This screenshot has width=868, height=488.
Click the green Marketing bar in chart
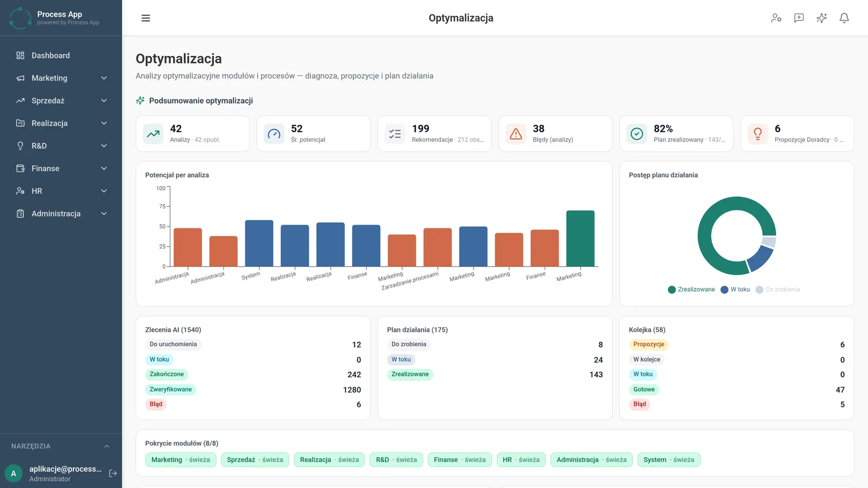[580, 239]
